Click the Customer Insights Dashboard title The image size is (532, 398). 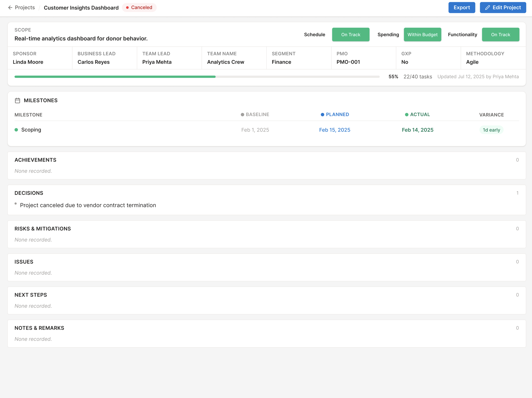pos(81,8)
